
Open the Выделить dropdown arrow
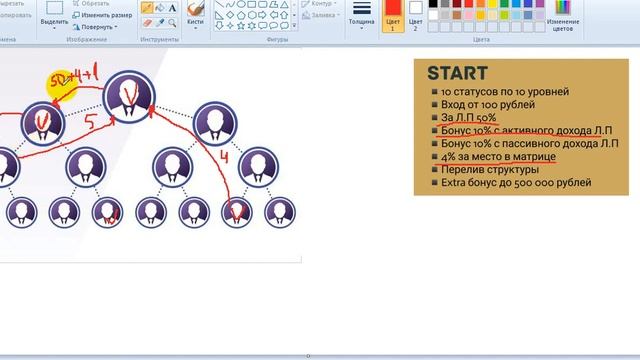point(54,29)
